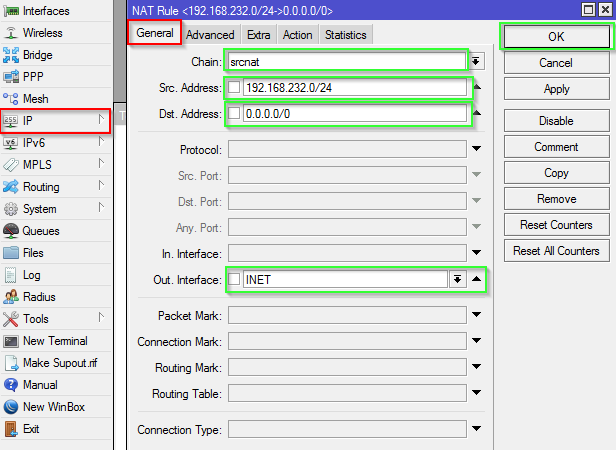The height and width of the screenshot is (450, 616).
Task: Enable the Out. Interface negate checkbox
Action: (x=234, y=279)
